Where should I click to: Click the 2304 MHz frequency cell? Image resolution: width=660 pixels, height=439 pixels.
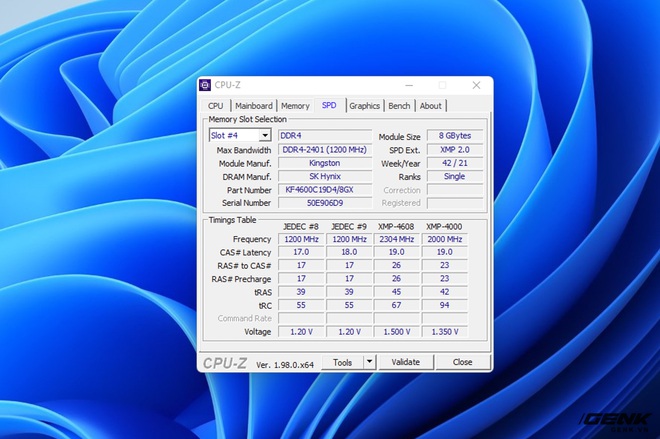click(x=397, y=239)
